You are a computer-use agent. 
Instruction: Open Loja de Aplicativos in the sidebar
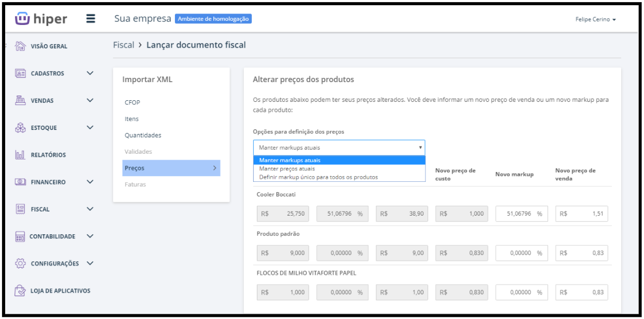click(x=60, y=290)
